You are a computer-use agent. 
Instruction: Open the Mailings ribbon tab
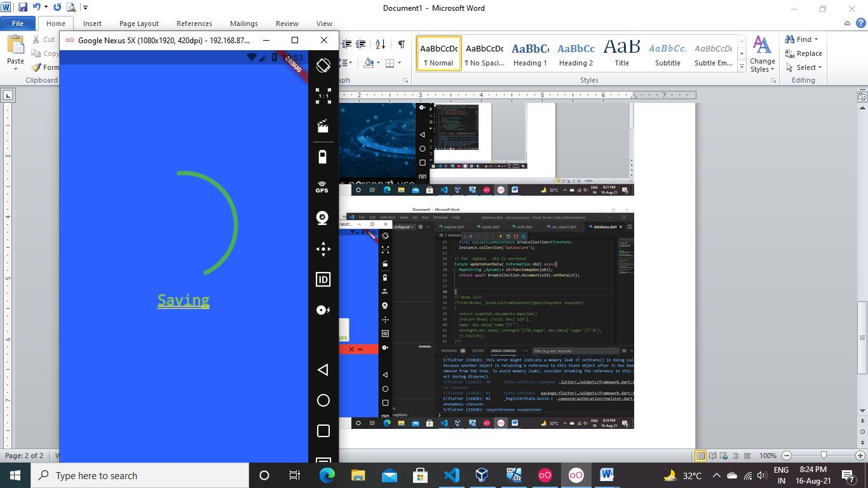244,24
